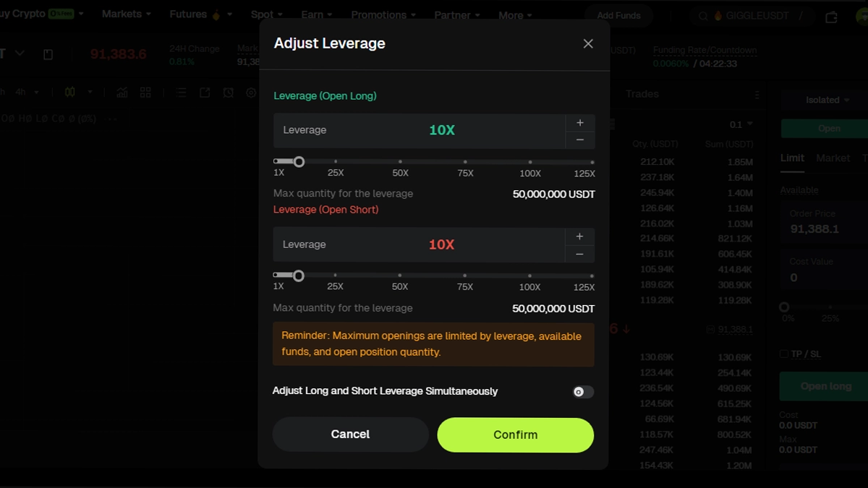Click the alarm clock alert icon
Viewport: 868px width, 488px height.
[x=229, y=93]
